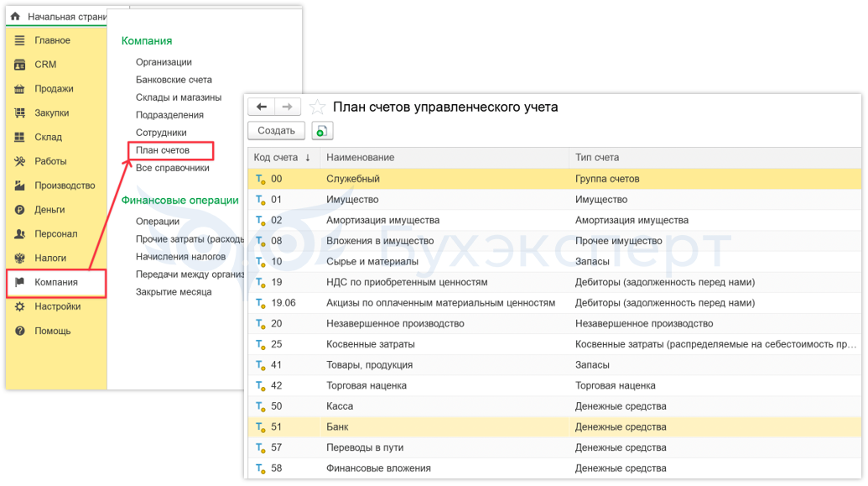The image size is (868, 486).
Task: Click the Компания flag icon
Action: (x=19, y=282)
